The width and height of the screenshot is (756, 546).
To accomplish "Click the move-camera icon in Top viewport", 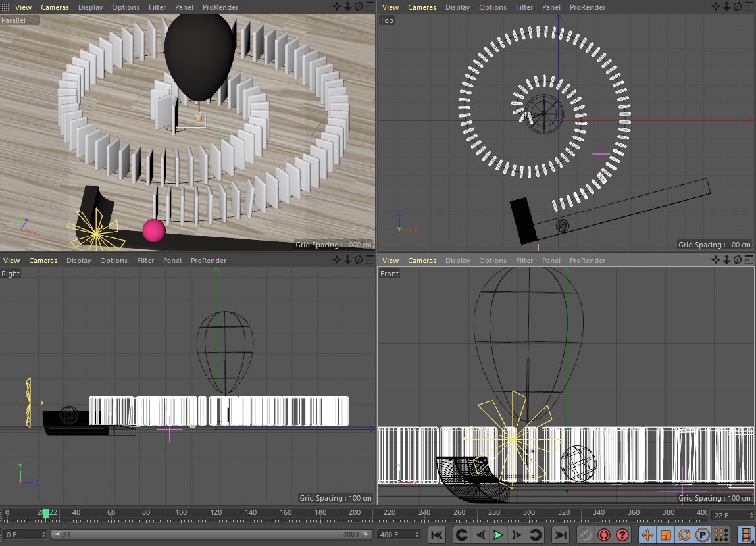I will 715,7.
